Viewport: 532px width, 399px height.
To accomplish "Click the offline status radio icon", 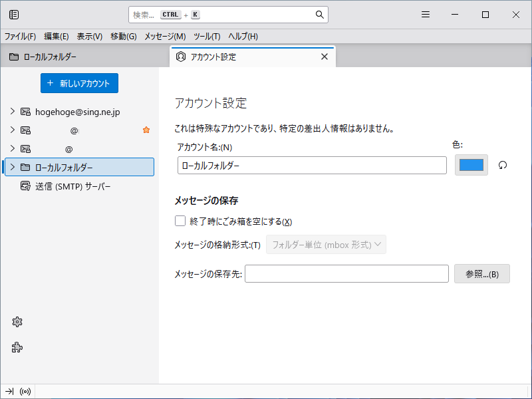I will tap(26, 392).
